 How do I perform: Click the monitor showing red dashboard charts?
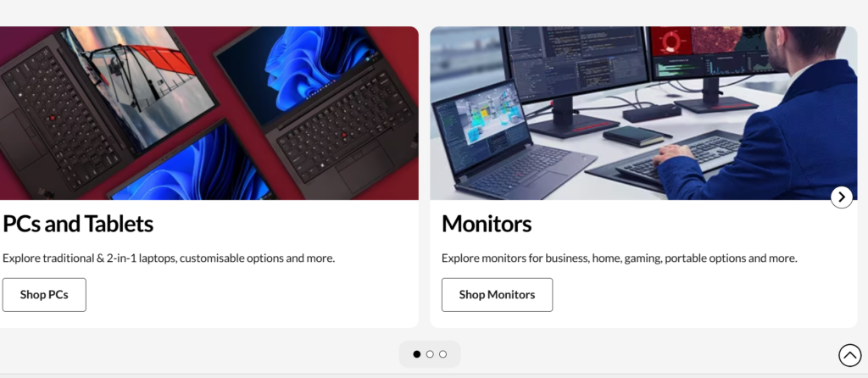(714, 61)
